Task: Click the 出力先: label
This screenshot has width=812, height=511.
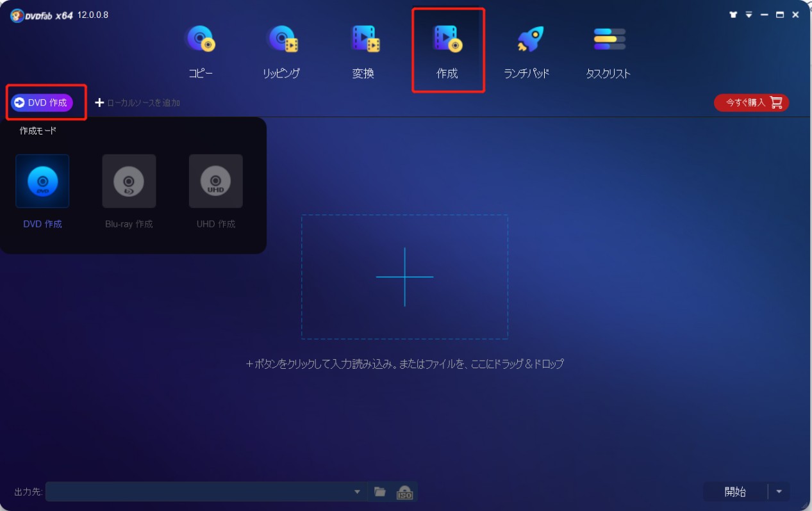Action: [28, 492]
